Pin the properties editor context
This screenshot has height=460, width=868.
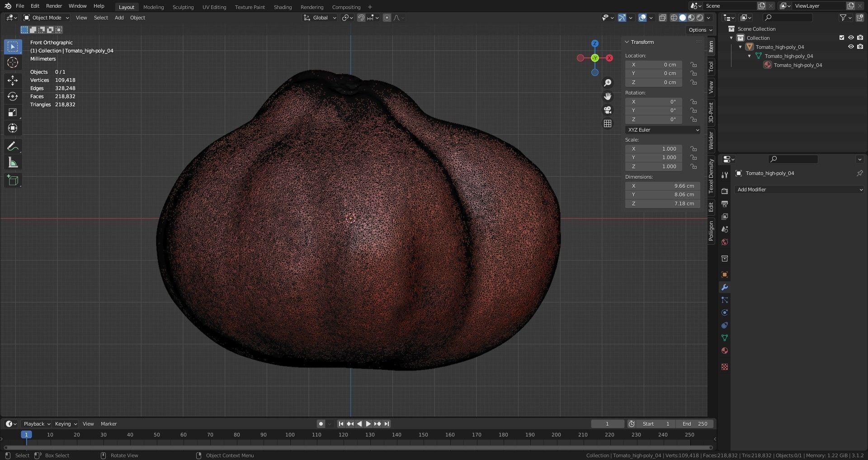click(x=859, y=173)
